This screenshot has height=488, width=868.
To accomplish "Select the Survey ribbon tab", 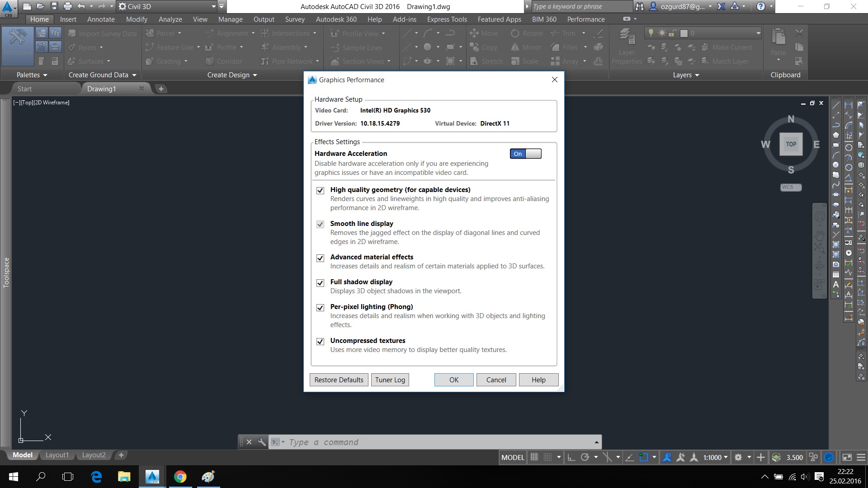I will click(x=294, y=19).
